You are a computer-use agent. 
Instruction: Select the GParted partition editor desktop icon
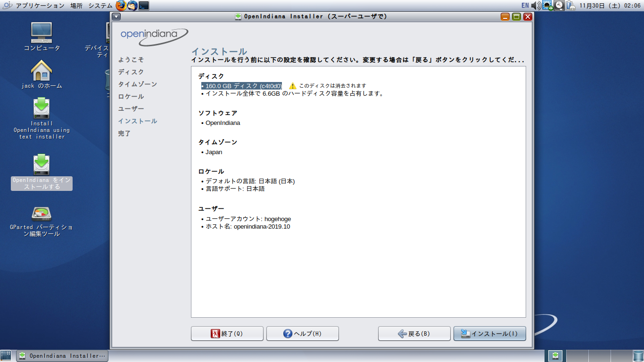coord(41,221)
